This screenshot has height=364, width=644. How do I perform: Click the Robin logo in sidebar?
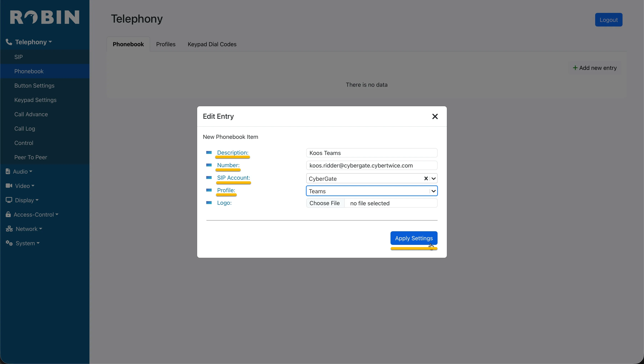[45, 17]
